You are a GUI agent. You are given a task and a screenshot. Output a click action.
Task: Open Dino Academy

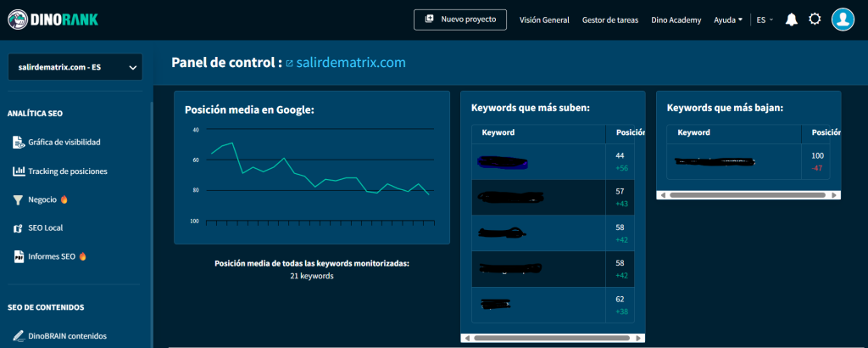(676, 20)
